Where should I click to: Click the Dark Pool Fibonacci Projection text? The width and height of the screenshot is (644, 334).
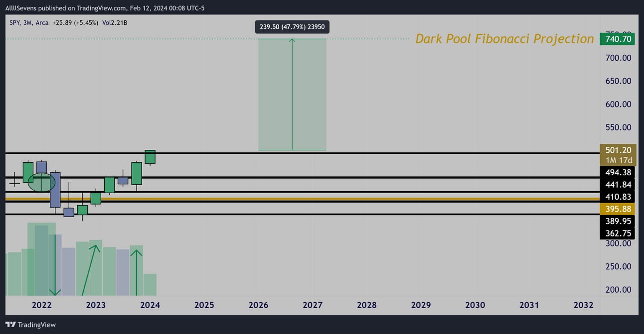504,39
